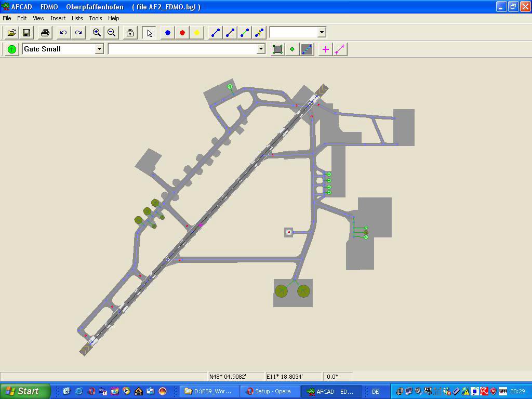Open the empty wide dropdown beside Gate Small
Screen dimensions: 532x399
coord(261,49)
